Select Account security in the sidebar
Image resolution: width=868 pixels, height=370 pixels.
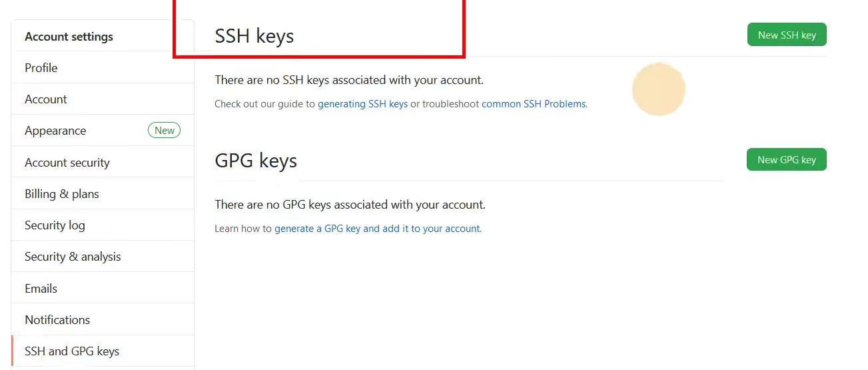67,163
